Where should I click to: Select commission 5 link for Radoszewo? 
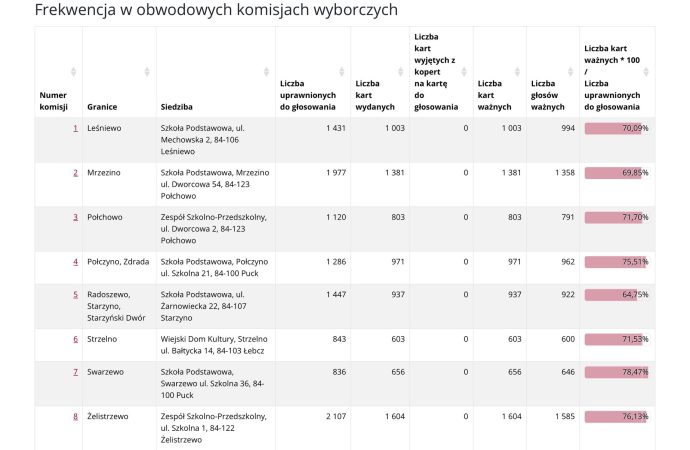pos(75,294)
